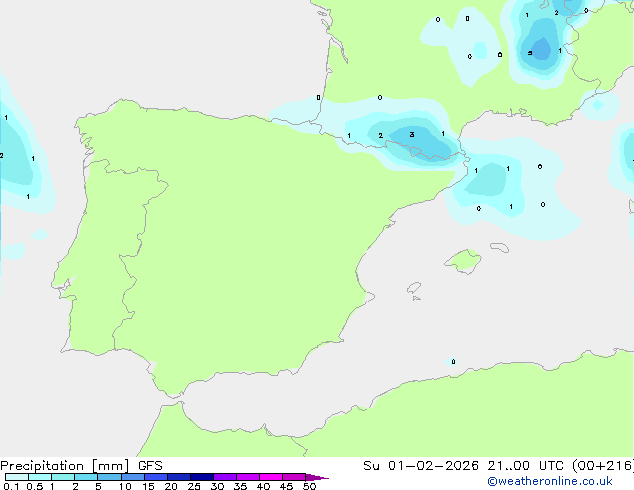Click the 30–35 mm purple legend swatch
The image size is (634, 490).
point(224,477)
